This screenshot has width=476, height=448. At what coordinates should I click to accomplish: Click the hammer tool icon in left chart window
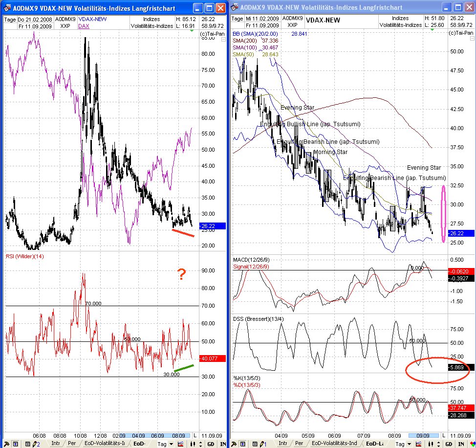pyautogui.click(x=6, y=444)
